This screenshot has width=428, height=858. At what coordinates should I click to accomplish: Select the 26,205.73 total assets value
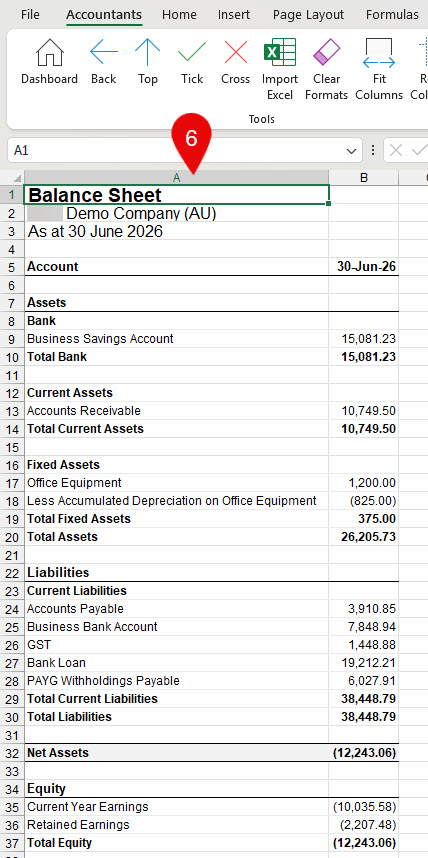coord(363,537)
